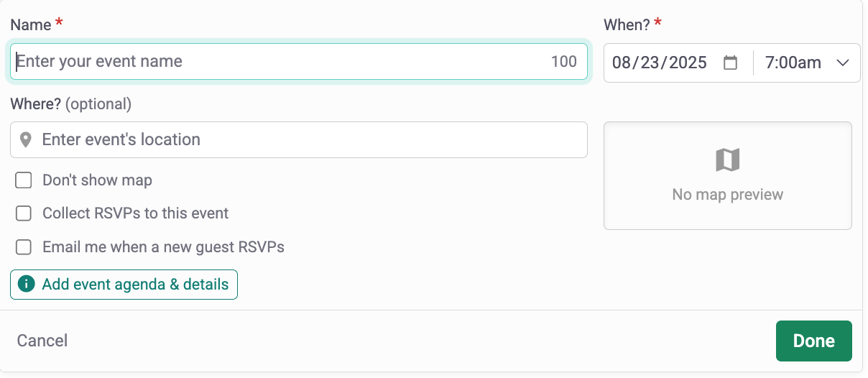Click the folded map icon in preview
868x378 pixels.
728,160
